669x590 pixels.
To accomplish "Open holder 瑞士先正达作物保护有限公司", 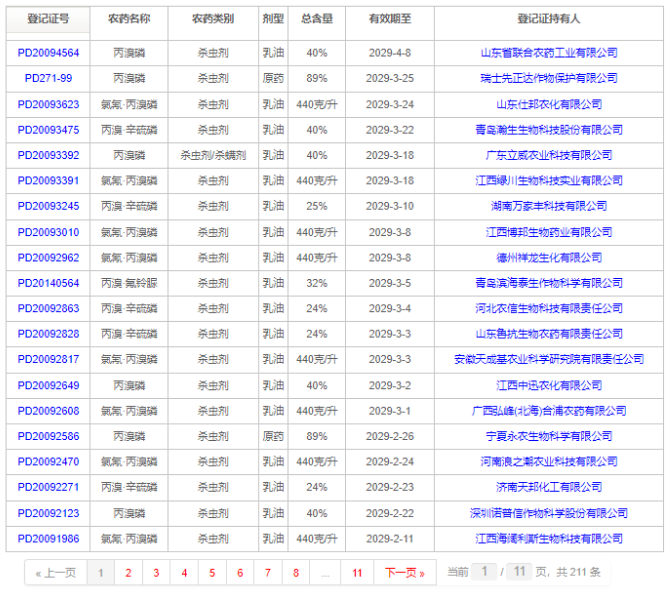I will 549,78.
